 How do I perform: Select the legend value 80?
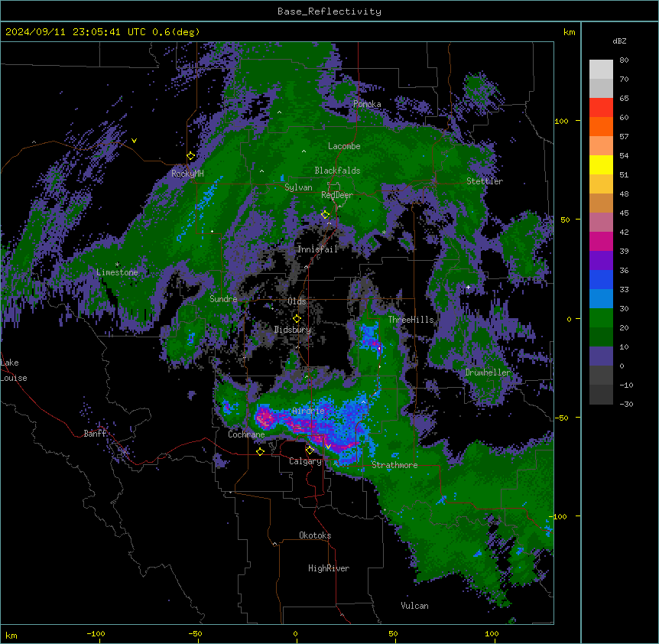click(624, 60)
